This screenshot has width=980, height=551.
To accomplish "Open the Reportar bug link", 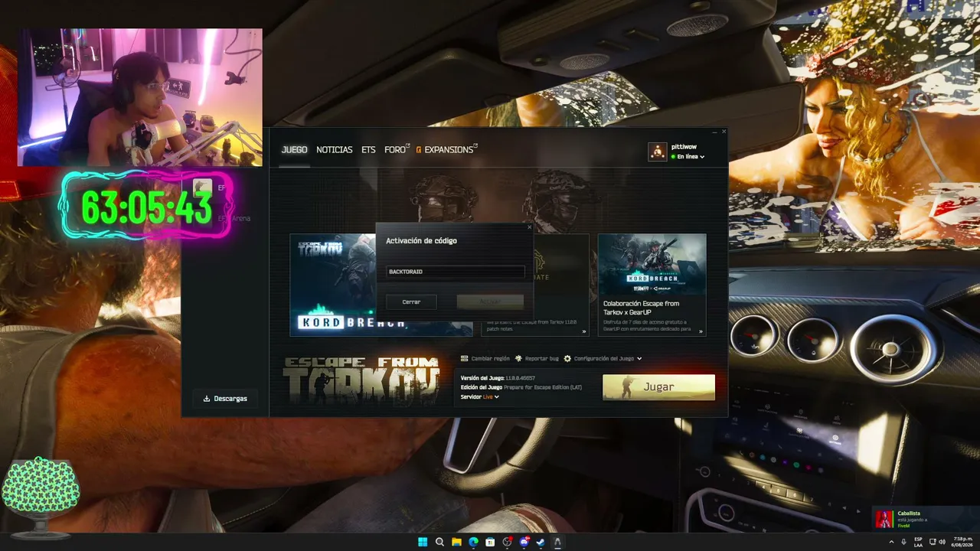I will click(542, 358).
